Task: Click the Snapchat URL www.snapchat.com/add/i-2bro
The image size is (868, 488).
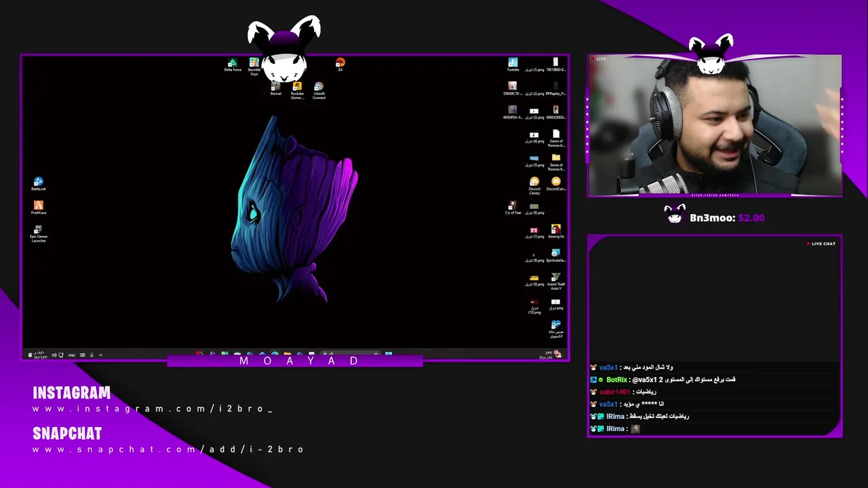Action: point(168,449)
